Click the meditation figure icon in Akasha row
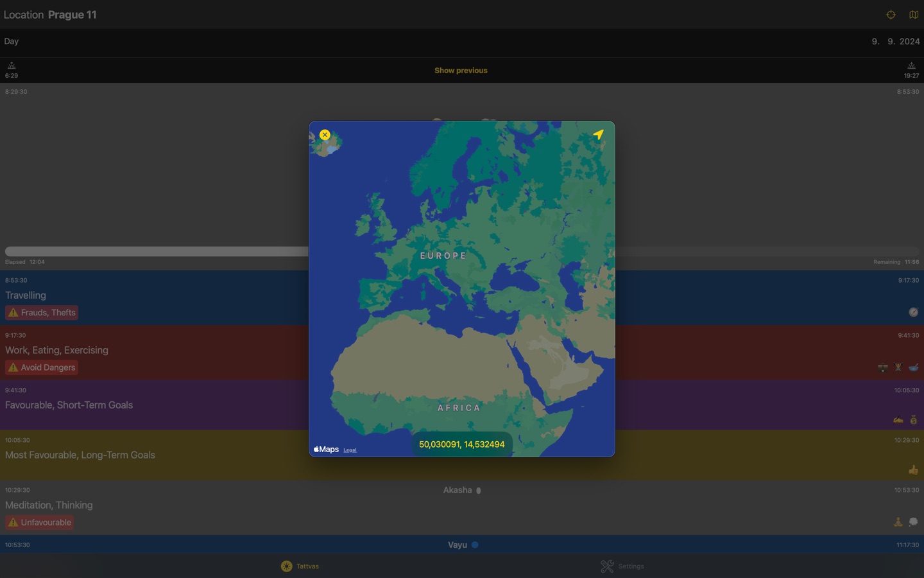 898,522
